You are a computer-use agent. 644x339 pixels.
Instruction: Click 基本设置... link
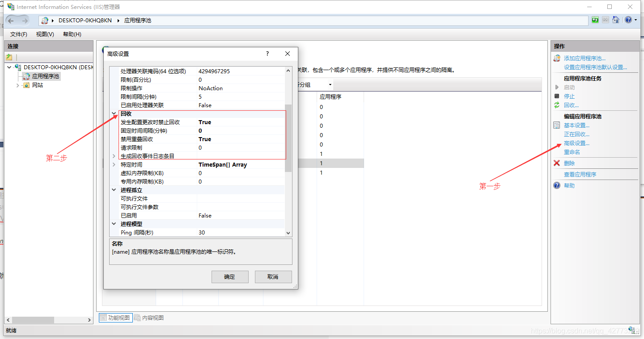[576, 126]
